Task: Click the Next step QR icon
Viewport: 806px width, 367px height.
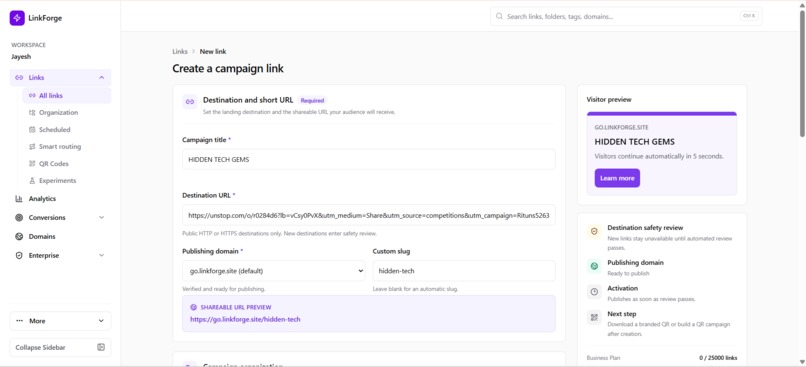Action: coord(594,318)
